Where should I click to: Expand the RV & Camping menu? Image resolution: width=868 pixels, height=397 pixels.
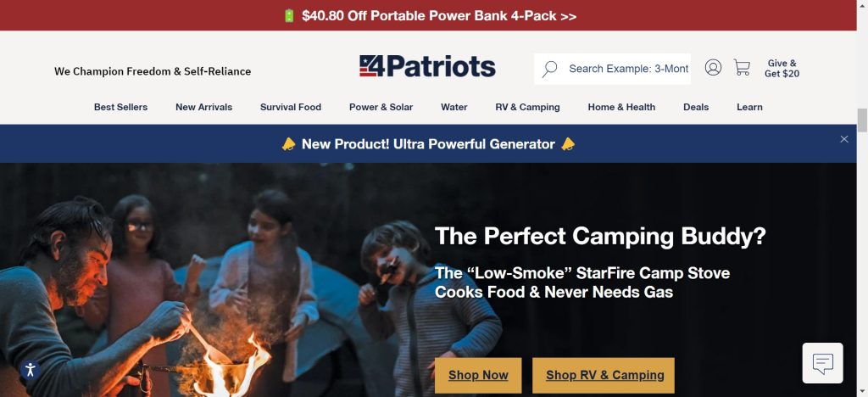tap(527, 107)
